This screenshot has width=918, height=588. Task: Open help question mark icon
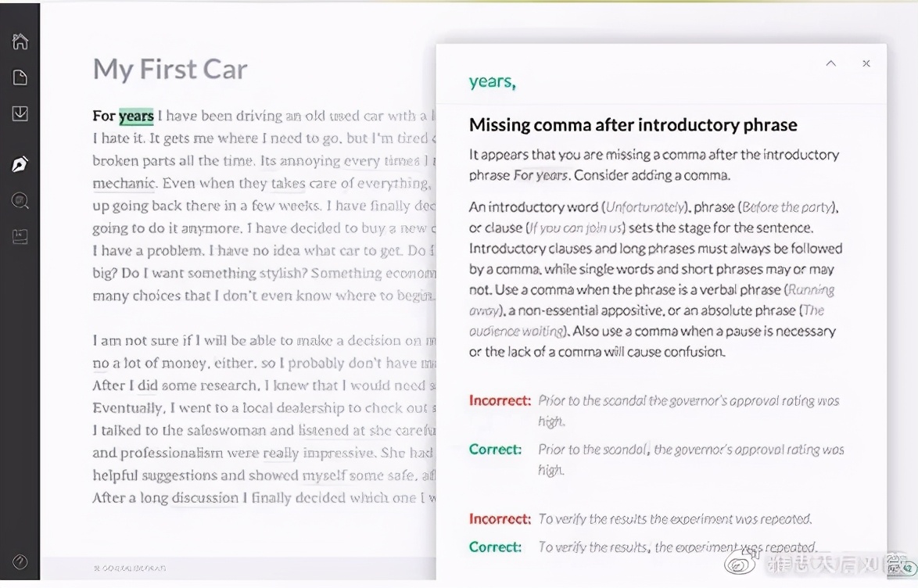[20, 562]
